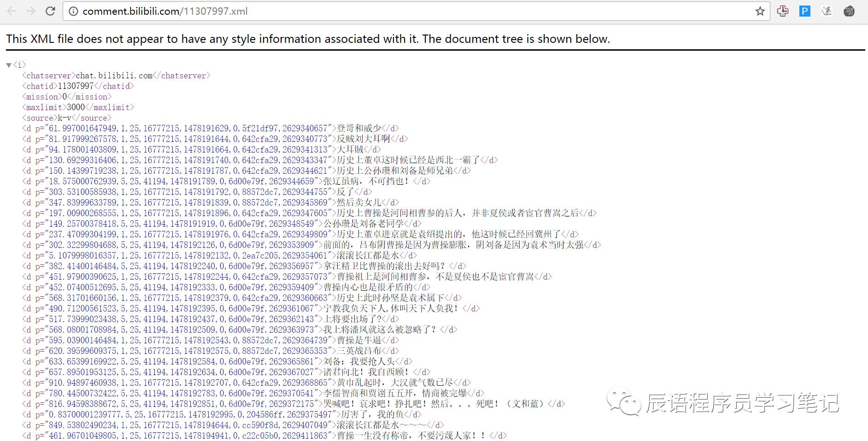
Task: Click the comment line 大耳贼
Action: click(x=202, y=149)
